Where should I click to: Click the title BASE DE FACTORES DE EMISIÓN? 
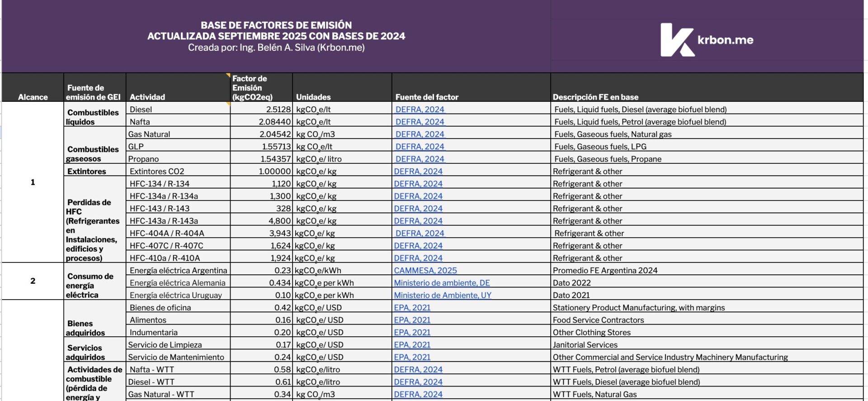pos(276,25)
